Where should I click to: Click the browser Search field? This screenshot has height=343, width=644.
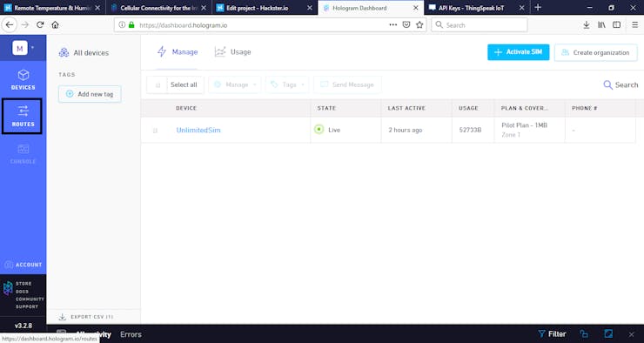[x=480, y=25]
